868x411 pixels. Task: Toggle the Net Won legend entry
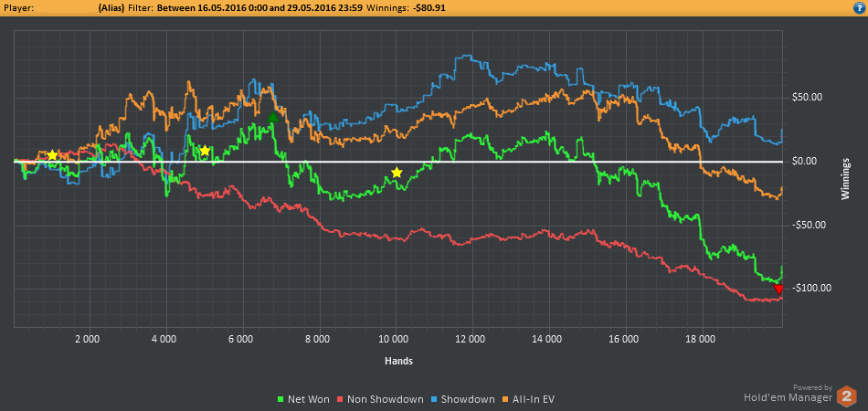(x=303, y=399)
